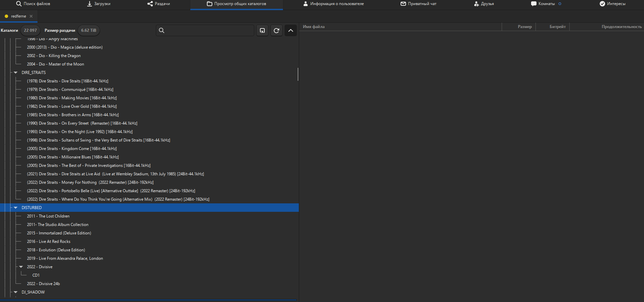Select the Просмотр общих каталогов tab

point(237,4)
